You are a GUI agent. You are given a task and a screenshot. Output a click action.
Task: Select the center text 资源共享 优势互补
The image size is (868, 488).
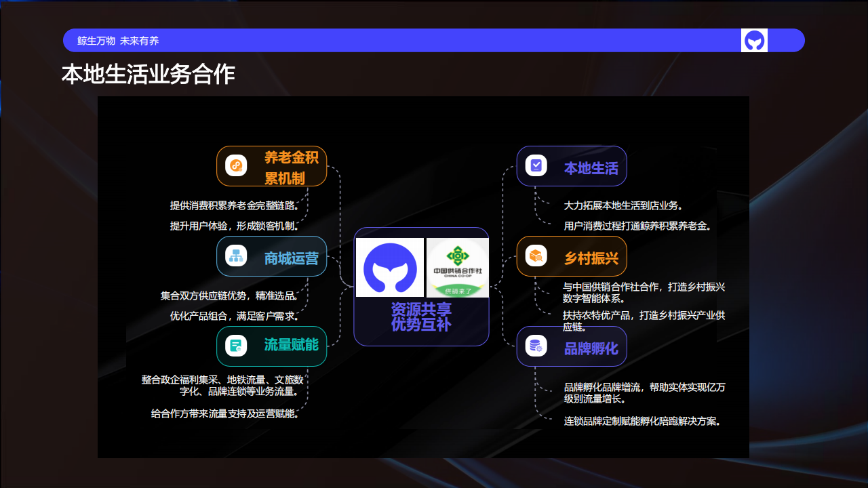(421, 317)
